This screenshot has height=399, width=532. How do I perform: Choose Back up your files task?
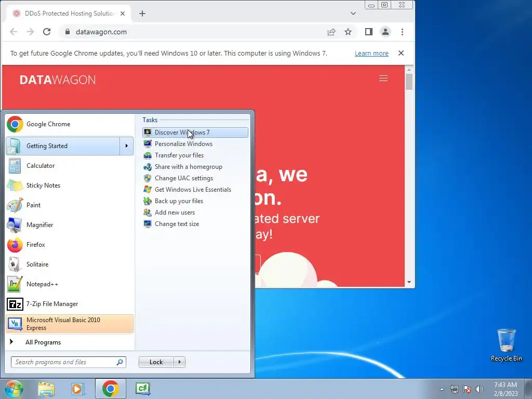click(195, 201)
